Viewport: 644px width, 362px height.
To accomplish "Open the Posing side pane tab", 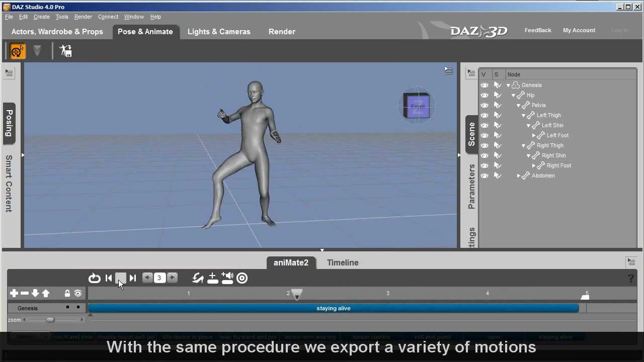I will pos(9,123).
